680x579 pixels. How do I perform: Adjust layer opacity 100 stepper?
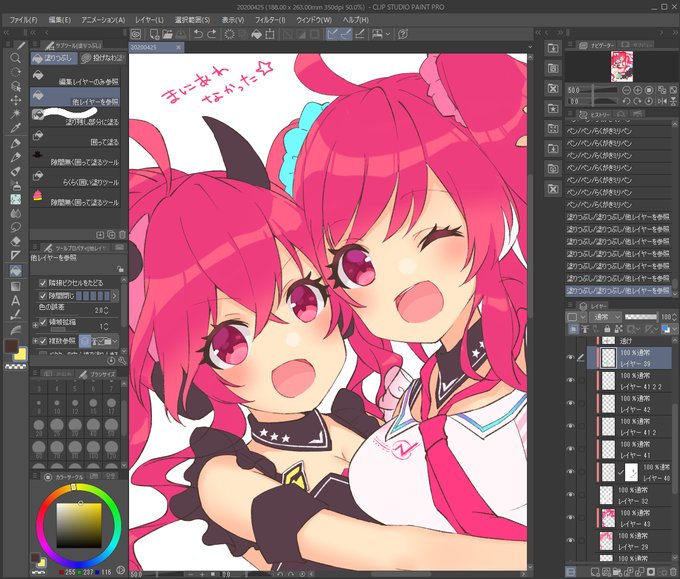click(x=675, y=317)
